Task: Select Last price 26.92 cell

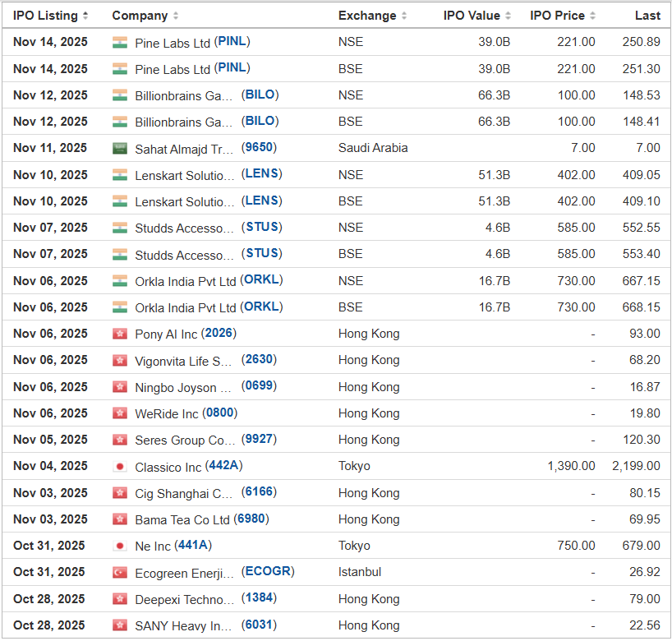Action: tap(645, 573)
